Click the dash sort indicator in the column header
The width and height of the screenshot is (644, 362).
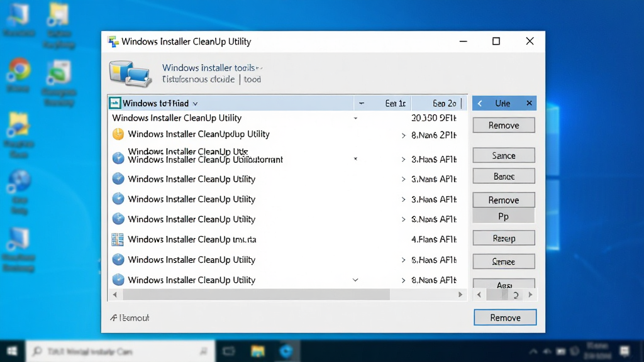pyautogui.click(x=362, y=104)
